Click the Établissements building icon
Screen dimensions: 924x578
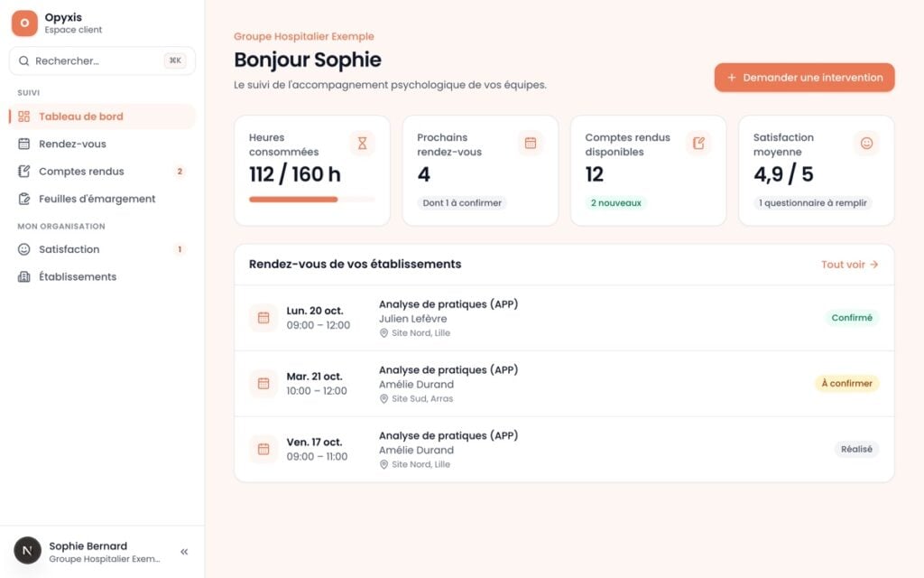[23, 276]
